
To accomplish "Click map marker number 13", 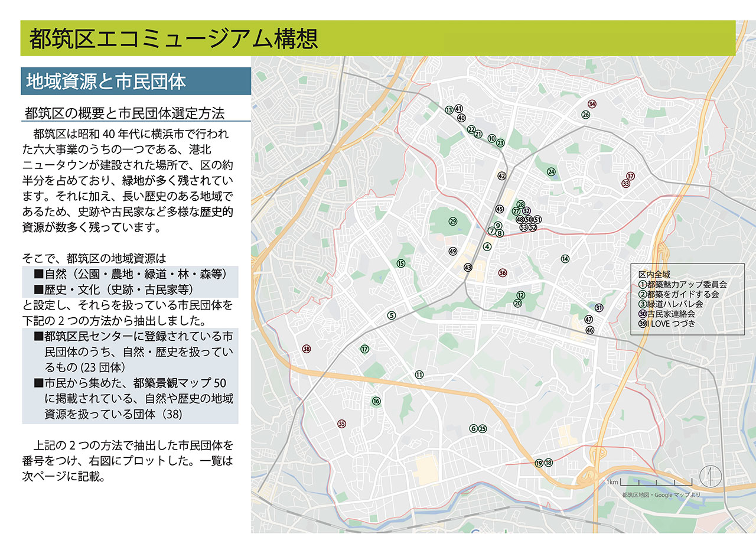I will point(449,110).
